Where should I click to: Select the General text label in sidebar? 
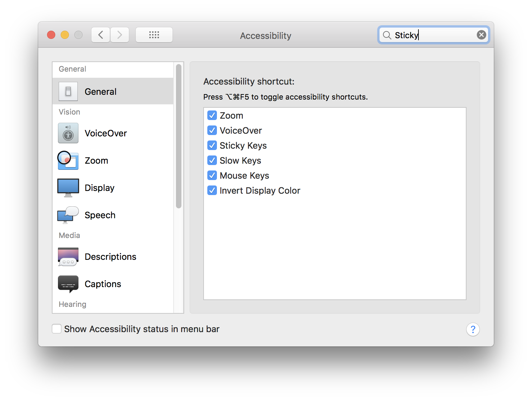click(x=101, y=92)
